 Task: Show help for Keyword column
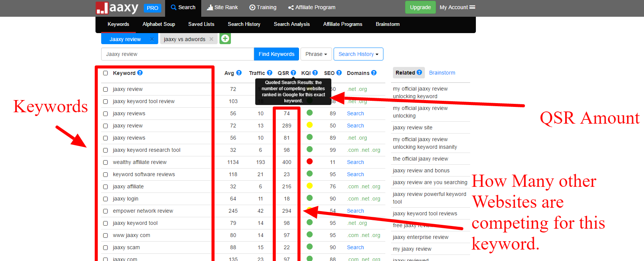tap(140, 73)
